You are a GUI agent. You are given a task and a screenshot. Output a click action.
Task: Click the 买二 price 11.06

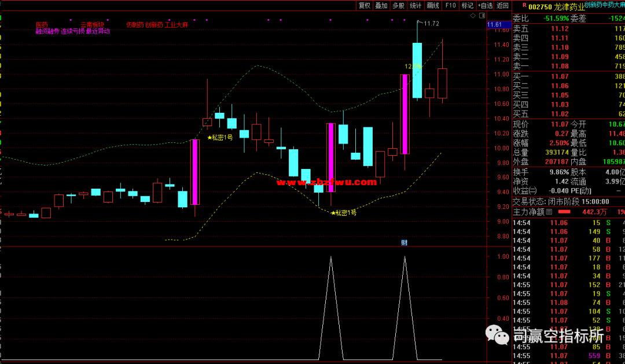click(x=560, y=86)
